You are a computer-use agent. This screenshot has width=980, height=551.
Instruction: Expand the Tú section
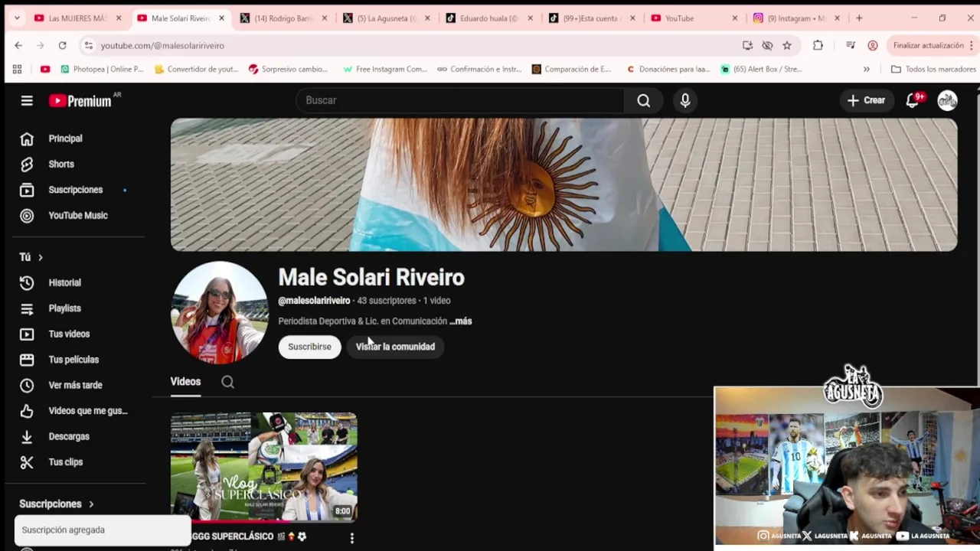pyautogui.click(x=31, y=257)
